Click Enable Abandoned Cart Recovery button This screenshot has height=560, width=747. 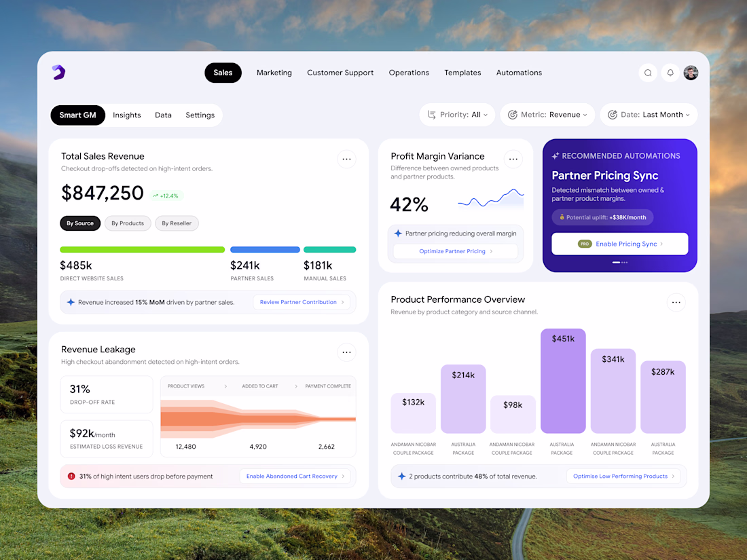coord(295,477)
